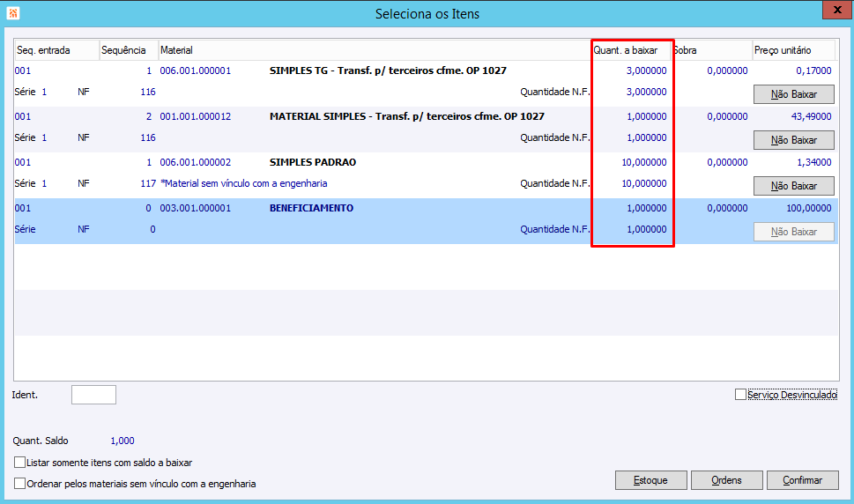Check the Serviço Desvinculado checkbox
This screenshot has width=854, height=504.
[740, 395]
